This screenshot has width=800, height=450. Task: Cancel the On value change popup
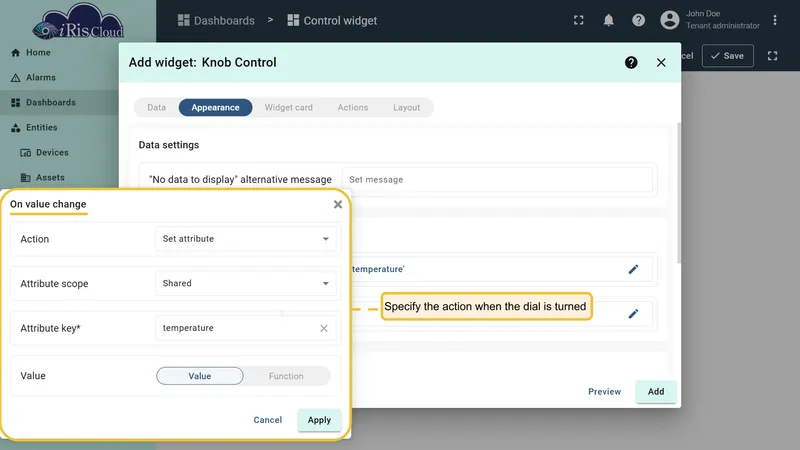268,420
